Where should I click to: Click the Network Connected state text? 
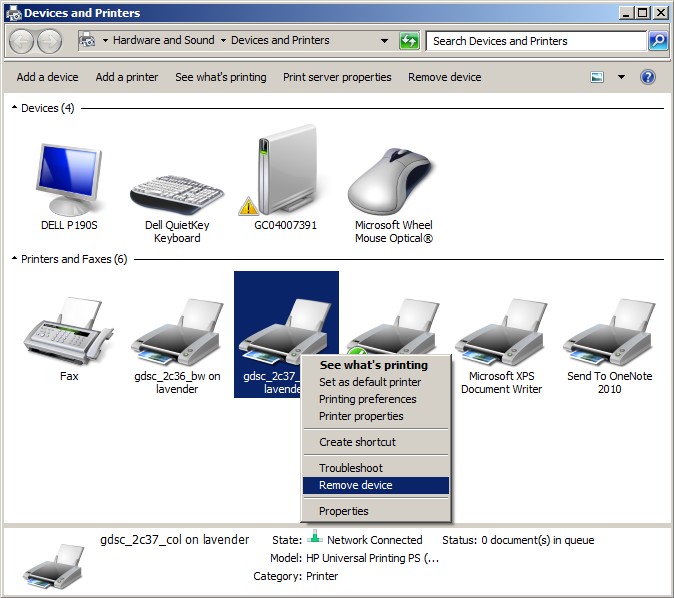coord(374,540)
